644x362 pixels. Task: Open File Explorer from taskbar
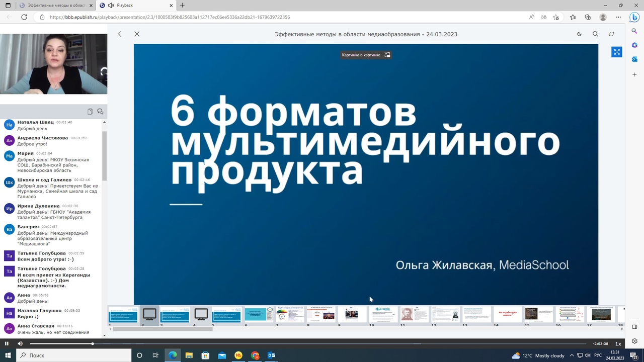coord(189,355)
